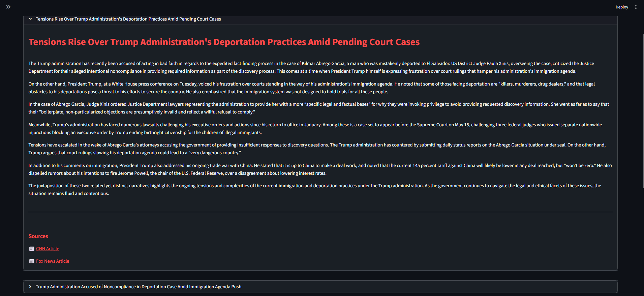Click the large red article headline
This screenshot has width=644, height=296.
tap(224, 42)
